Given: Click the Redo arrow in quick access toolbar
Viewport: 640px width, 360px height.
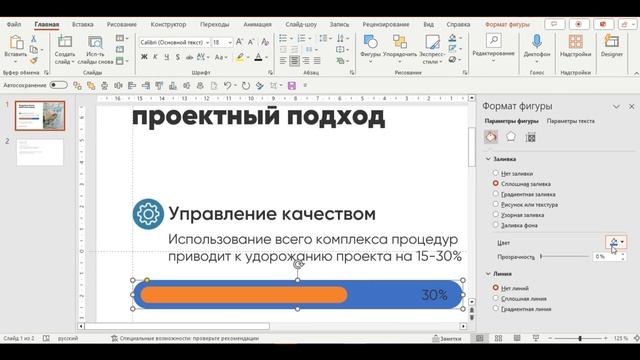Looking at the screenshot, I should 245,85.
